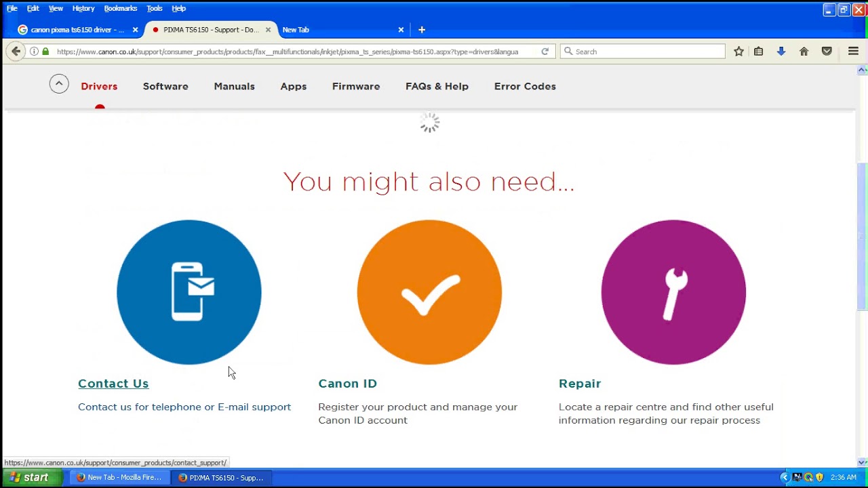The width and height of the screenshot is (868, 488).
Task: Click the yellow shield tray icon
Action: (819, 477)
